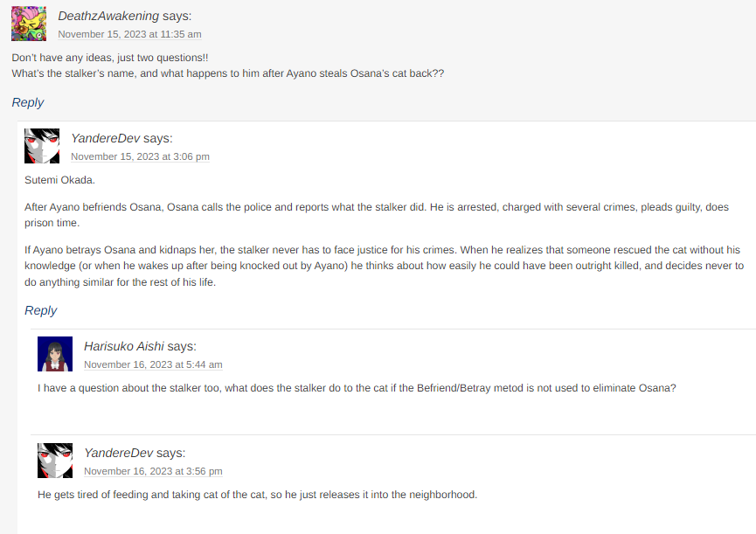Open Harisuko Aishi author name link
The height and width of the screenshot is (534, 756).
(x=124, y=346)
